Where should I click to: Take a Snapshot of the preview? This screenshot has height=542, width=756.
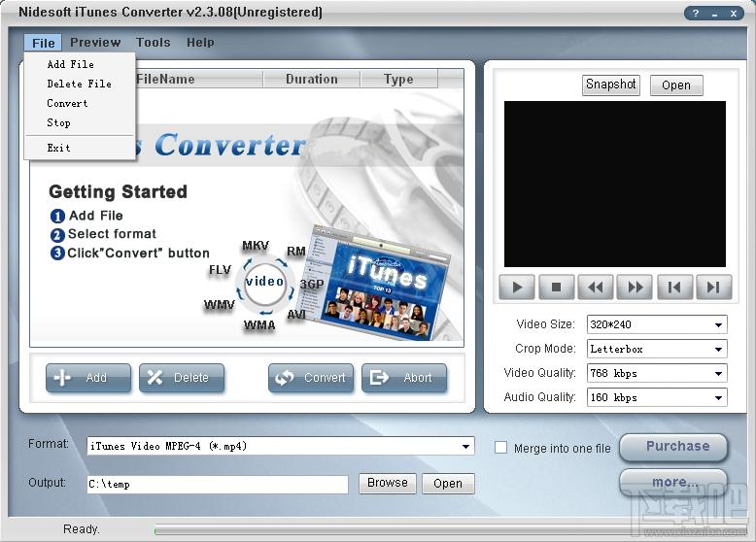click(x=611, y=85)
